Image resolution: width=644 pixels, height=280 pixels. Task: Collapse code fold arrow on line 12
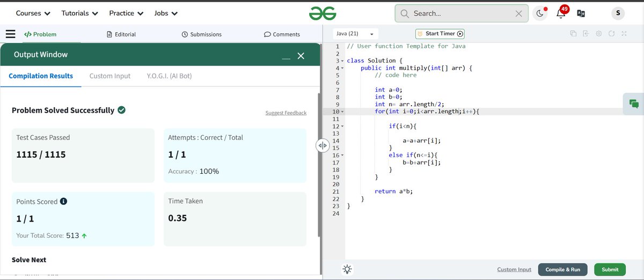(342, 126)
